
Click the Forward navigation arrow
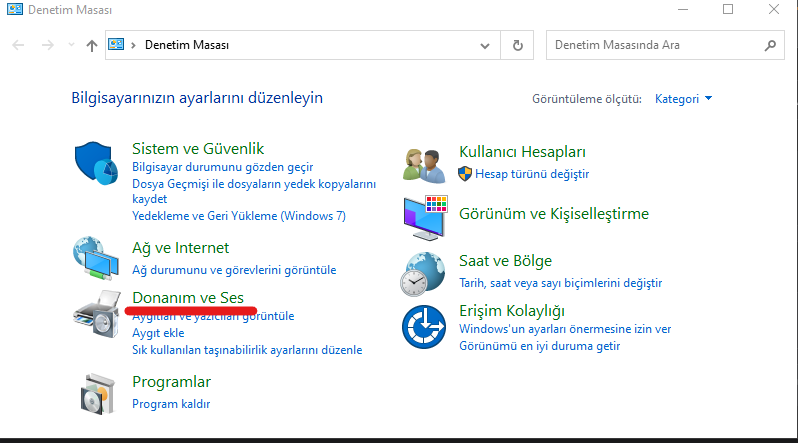(47, 45)
